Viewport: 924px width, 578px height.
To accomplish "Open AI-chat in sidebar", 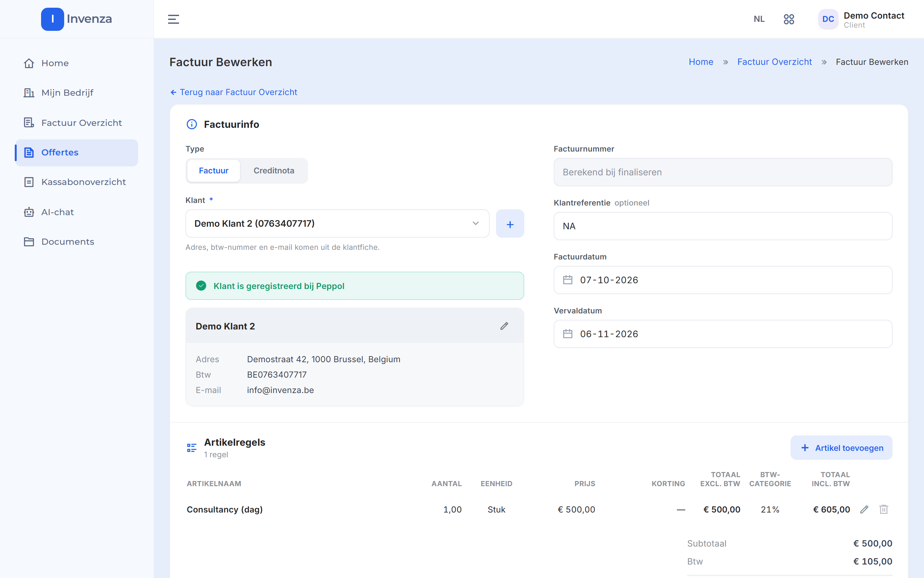I will point(76,212).
